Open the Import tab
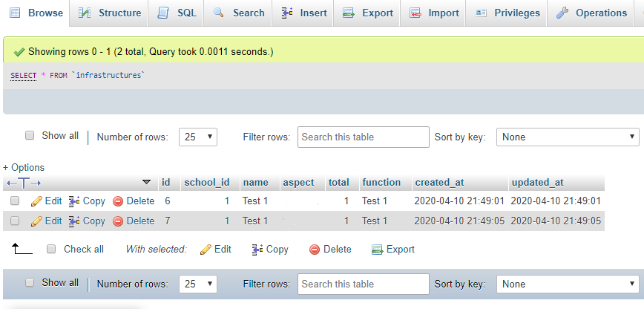Viewport: 644px width, 309px height. [x=434, y=13]
